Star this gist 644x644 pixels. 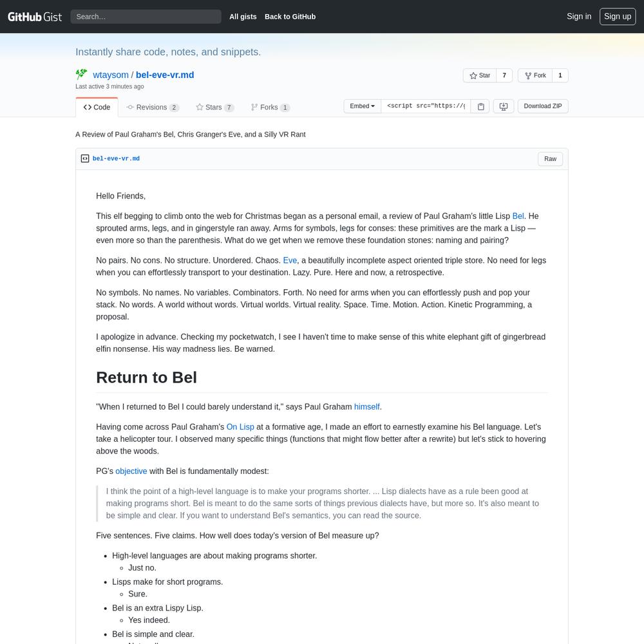coord(480,75)
